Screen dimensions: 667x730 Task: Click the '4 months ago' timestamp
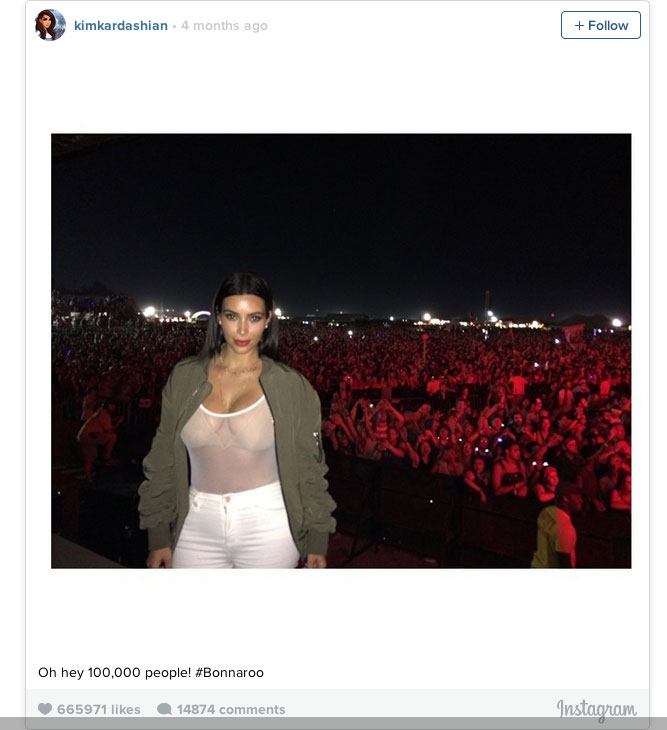(224, 26)
